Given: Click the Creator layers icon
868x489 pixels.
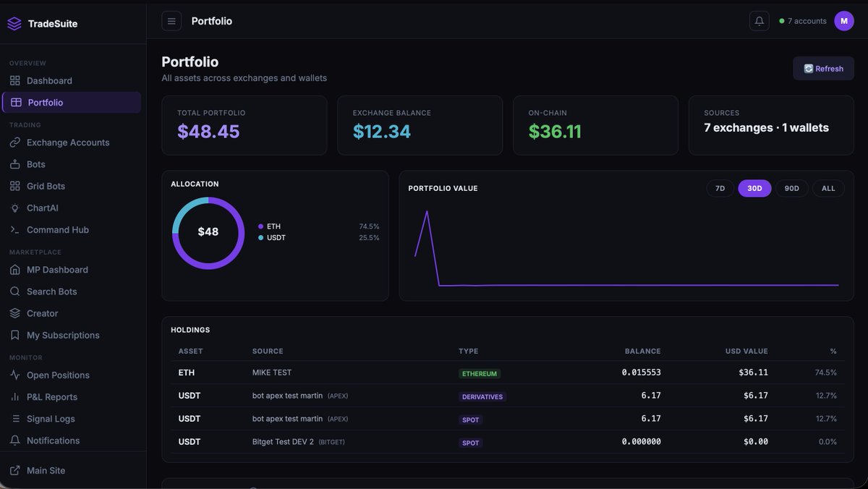Looking at the screenshot, I should click(x=15, y=313).
